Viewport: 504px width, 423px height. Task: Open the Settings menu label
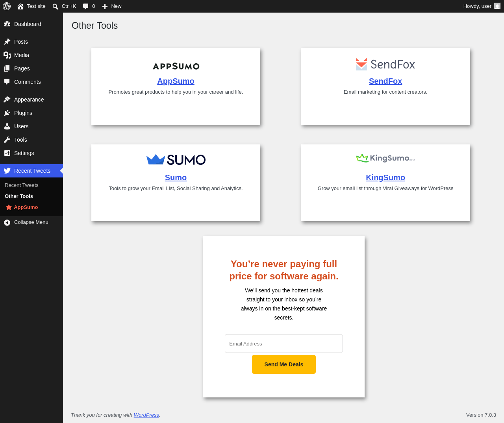coord(24,153)
